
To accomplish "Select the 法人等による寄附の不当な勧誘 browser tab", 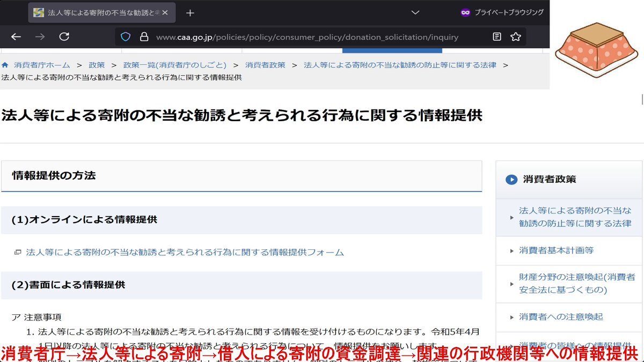I will click(102, 12).
